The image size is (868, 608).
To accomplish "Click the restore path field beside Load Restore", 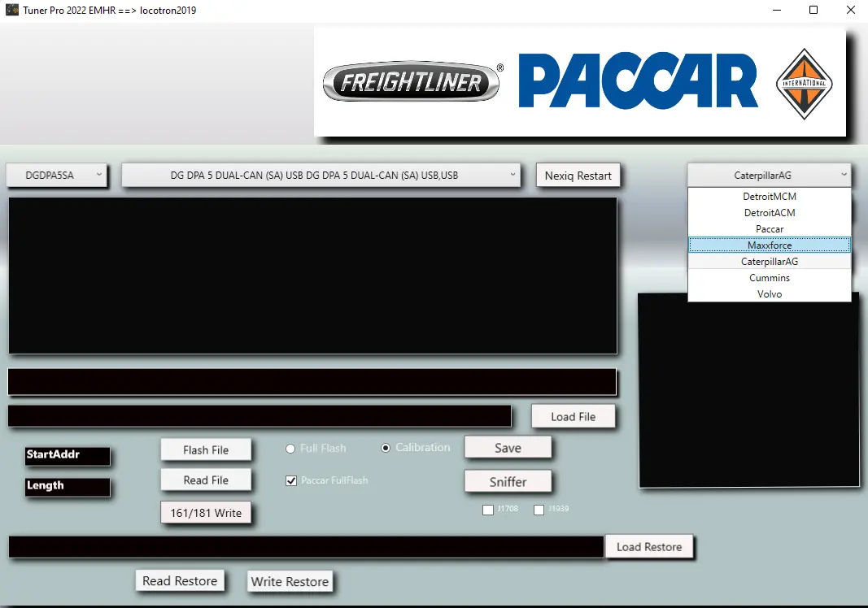I will (306, 546).
